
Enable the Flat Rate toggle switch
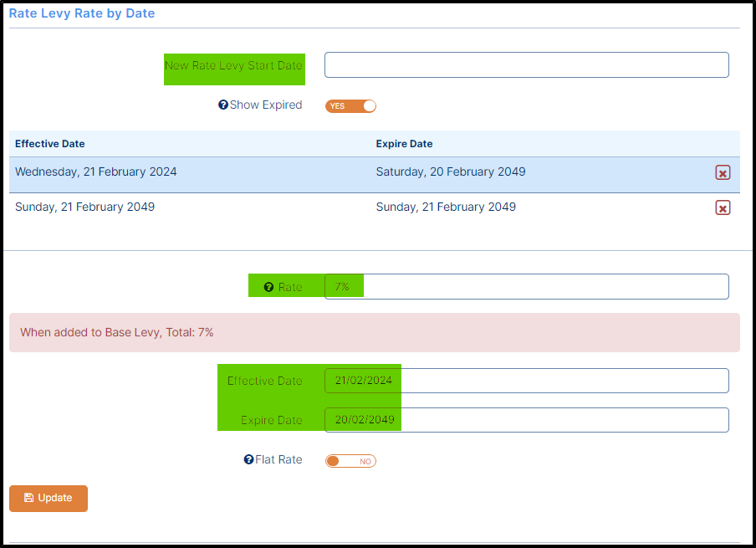[350, 461]
